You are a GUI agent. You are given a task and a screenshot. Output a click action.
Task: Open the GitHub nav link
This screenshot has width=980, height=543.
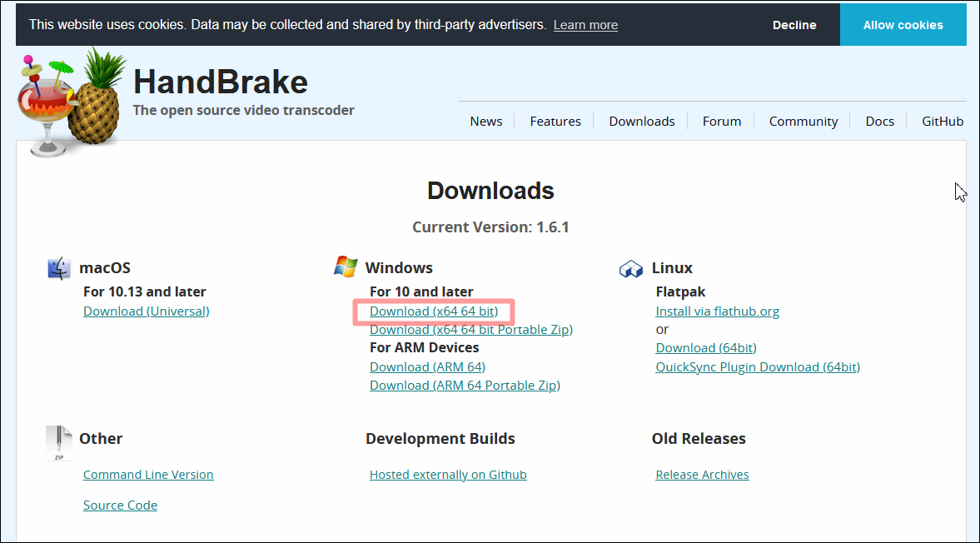943,122
